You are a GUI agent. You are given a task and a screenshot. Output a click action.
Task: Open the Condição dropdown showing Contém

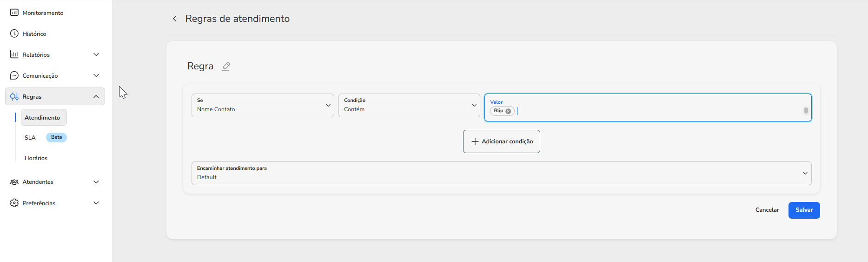[x=409, y=105]
